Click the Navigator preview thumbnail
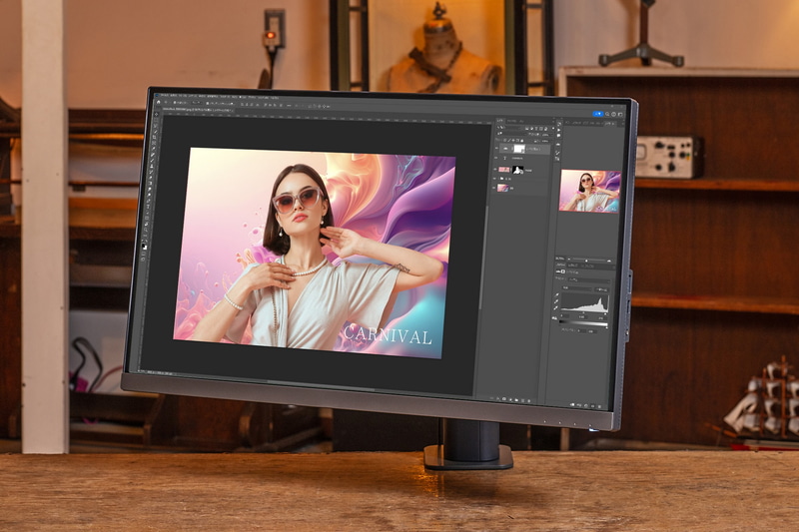 pos(590,191)
